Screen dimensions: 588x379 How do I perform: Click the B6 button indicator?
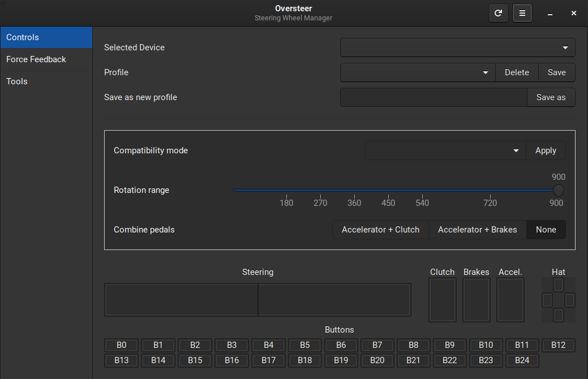click(341, 345)
